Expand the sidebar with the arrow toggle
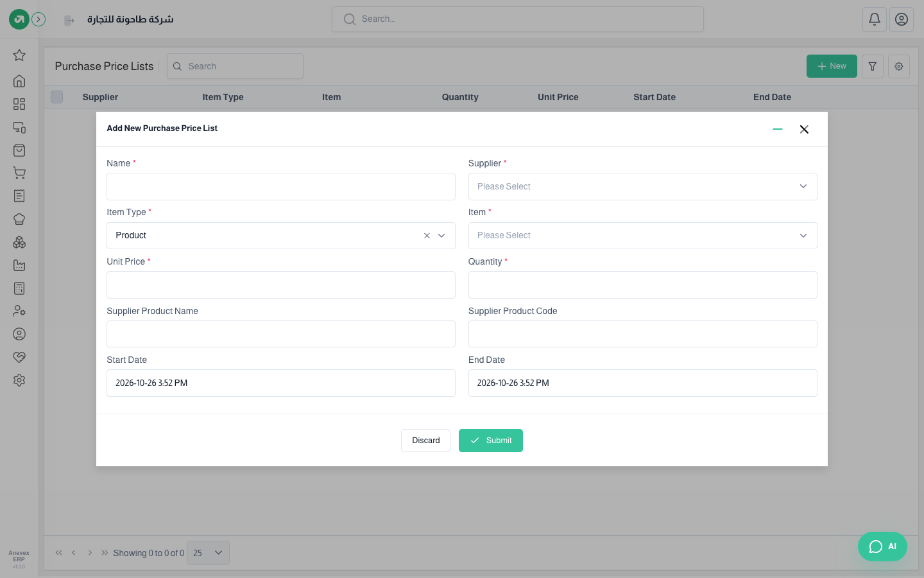The width and height of the screenshot is (924, 578). pyautogui.click(x=38, y=19)
